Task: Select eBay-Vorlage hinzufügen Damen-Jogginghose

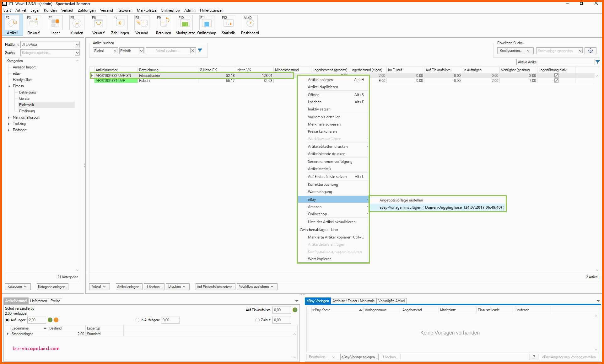Action: 442,207
